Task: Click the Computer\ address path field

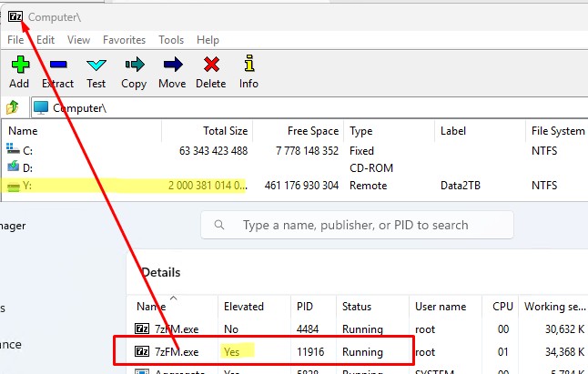Action: (309, 108)
